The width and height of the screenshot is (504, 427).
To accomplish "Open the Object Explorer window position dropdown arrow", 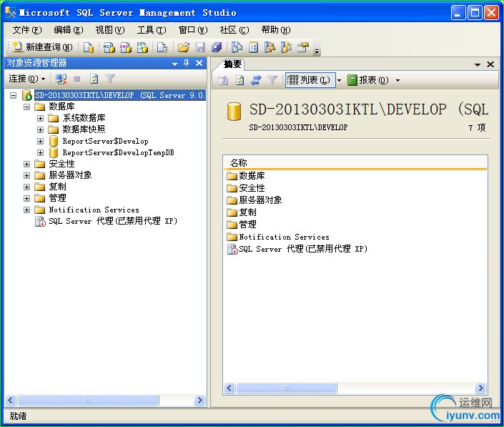I will pos(175,64).
